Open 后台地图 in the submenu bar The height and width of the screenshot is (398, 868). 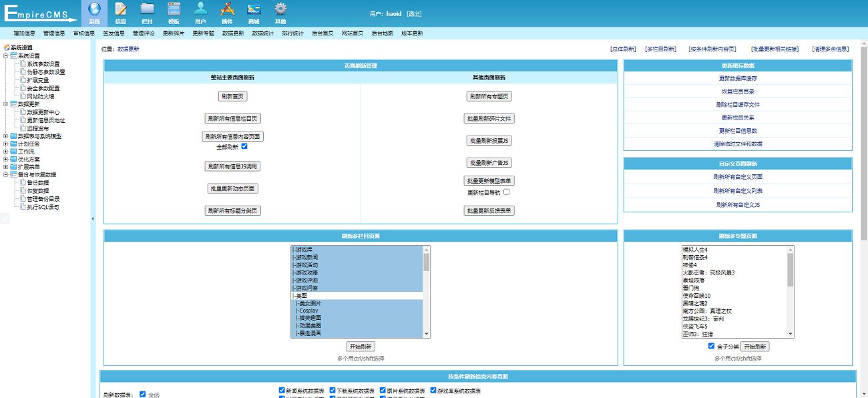382,33
